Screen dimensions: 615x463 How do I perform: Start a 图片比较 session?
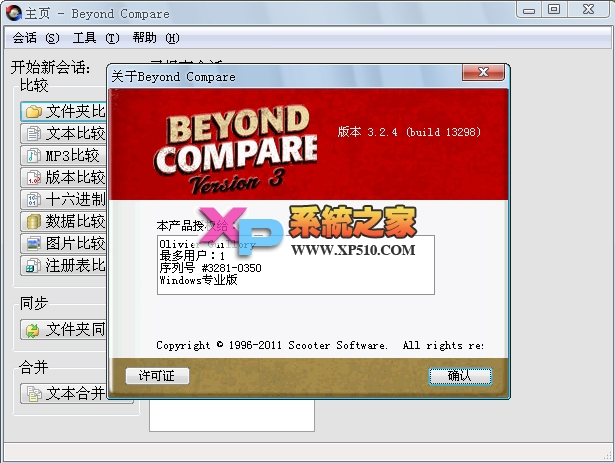tap(64, 244)
